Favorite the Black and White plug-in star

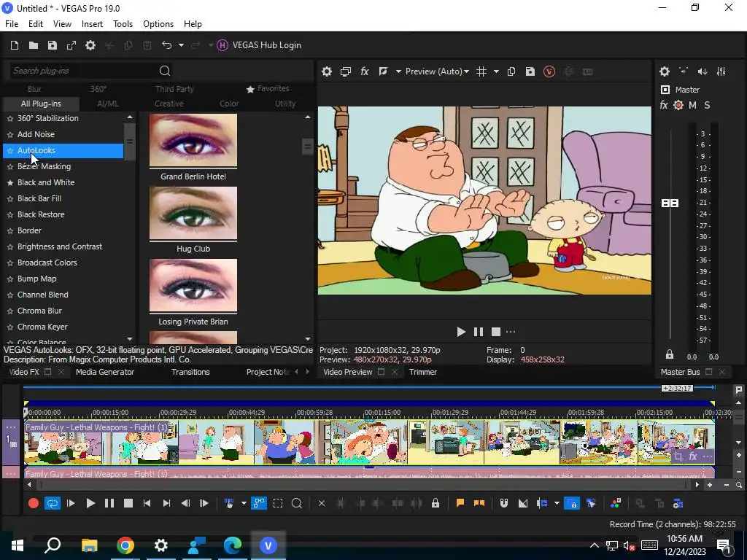click(10, 182)
